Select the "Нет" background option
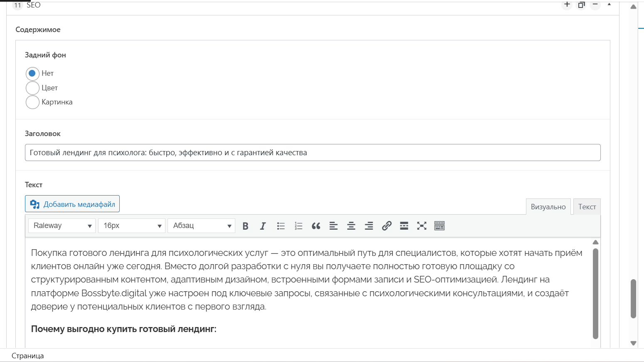Image resolution: width=644 pixels, height=362 pixels. click(x=32, y=74)
